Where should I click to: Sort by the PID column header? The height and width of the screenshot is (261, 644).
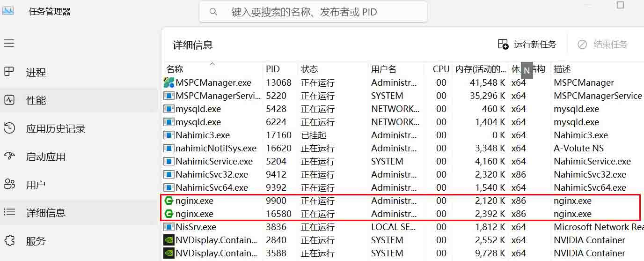coord(273,69)
